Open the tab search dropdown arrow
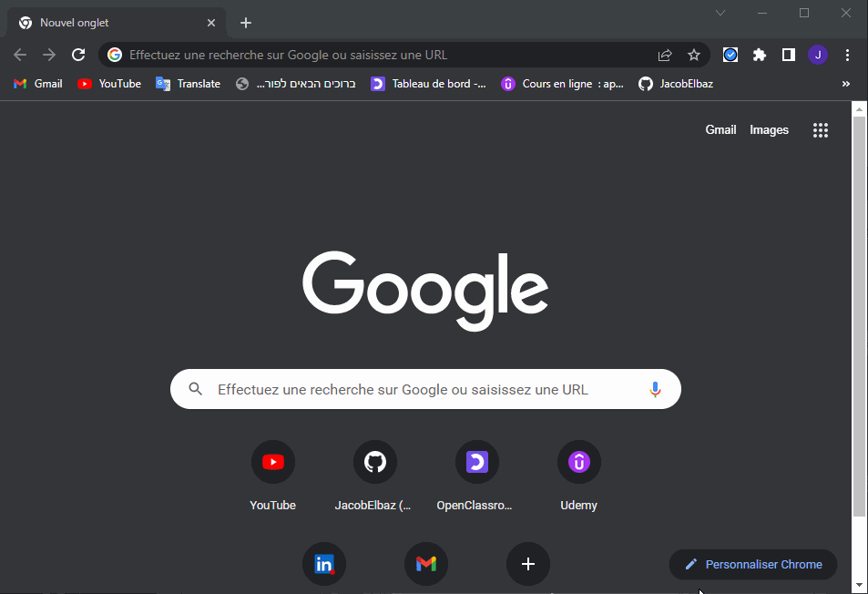 click(720, 13)
